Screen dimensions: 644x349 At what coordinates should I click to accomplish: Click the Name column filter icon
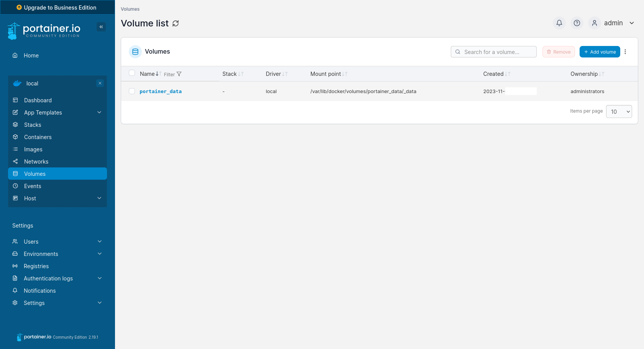179,74
